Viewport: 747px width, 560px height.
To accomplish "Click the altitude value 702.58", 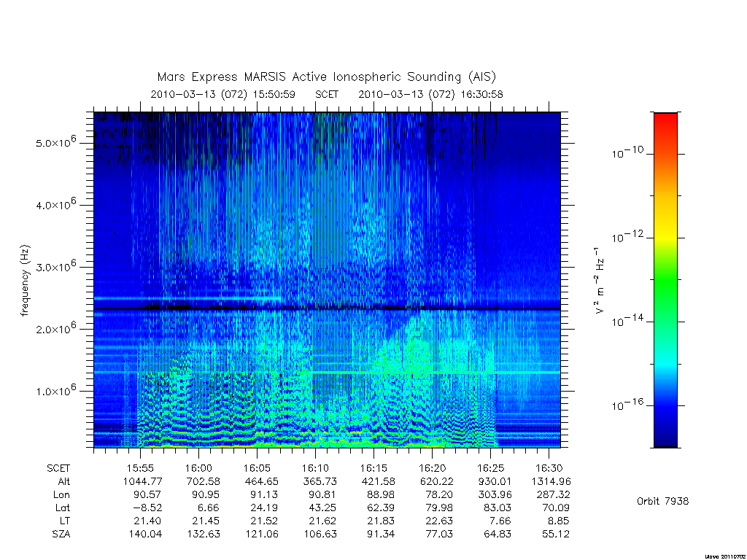I will 204,481.
